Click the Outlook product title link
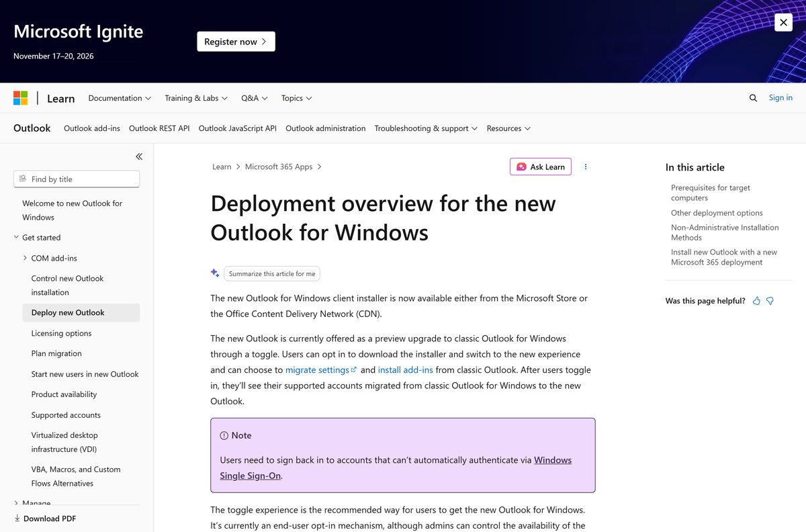This screenshot has width=806, height=532. (x=32, y=128)
